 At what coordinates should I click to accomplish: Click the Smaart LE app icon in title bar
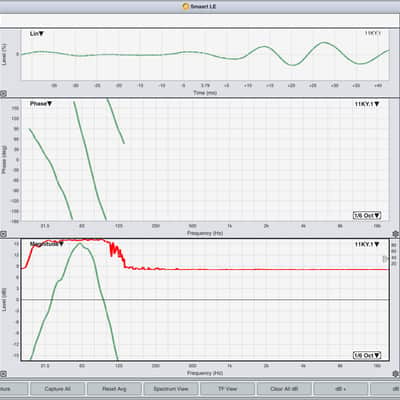[186, 6]
